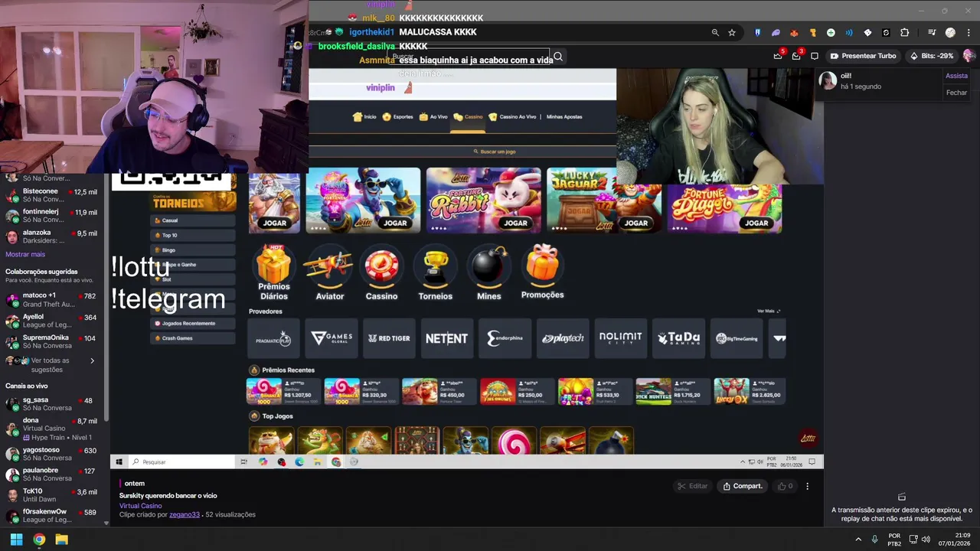Click Assista in the notification popup
The height and width of the screenshot is (551, 980).
pyautogui.click(x=956, y=76)
